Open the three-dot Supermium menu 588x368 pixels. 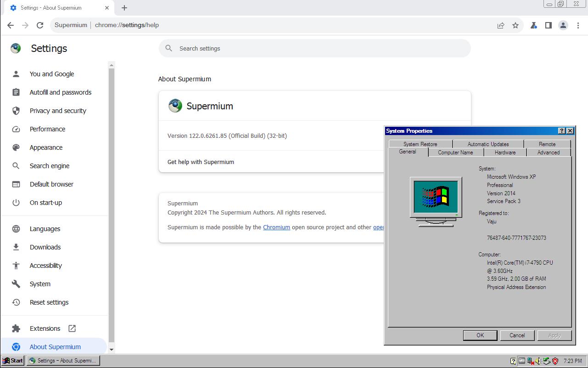[x=578, y=25]
